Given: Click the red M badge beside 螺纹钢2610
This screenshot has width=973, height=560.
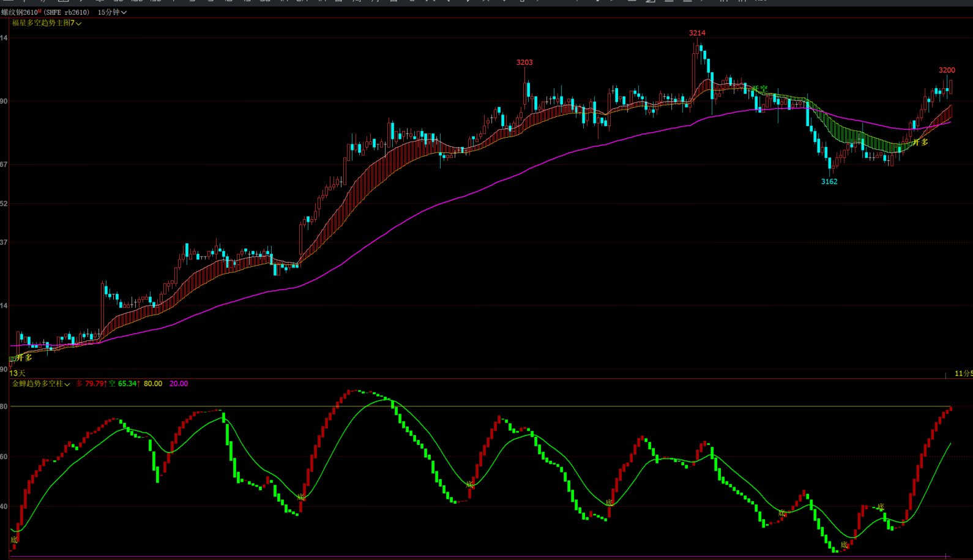Looking at the screenshot, I should click(x=40, y=12).
